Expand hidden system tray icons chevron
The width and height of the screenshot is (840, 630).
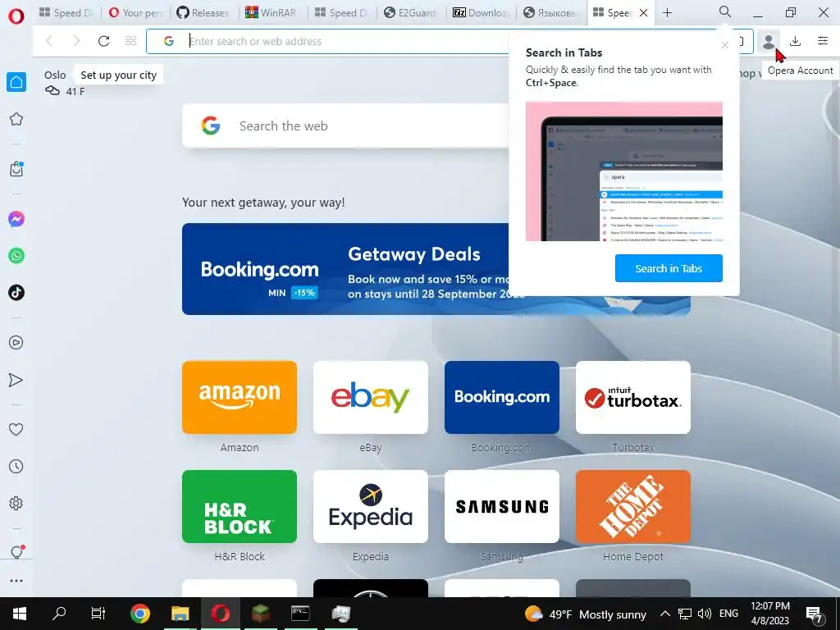[664, 614]
